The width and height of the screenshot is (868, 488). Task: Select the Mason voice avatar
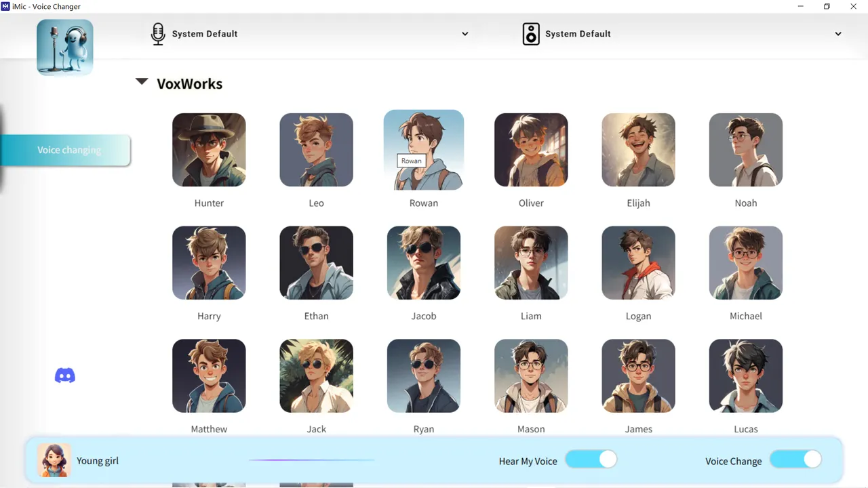click(531, 376)
